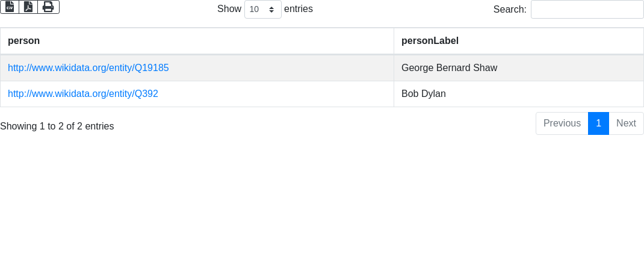This screenshot has height=271, width=644.
Task: Click the 'entries' label after the dropdown
Action: click(x=299, y=9)
